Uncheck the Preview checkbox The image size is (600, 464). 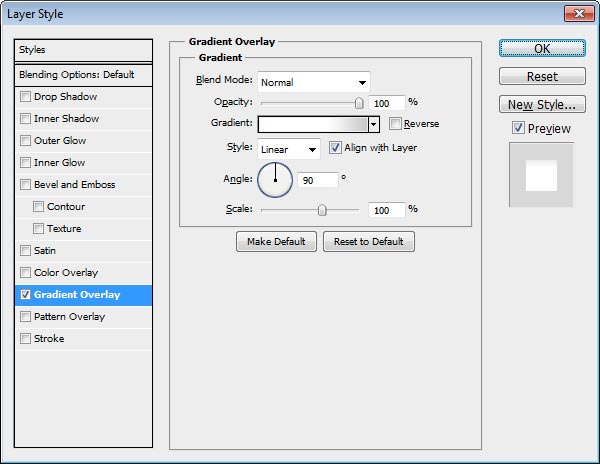click(518, 128)
